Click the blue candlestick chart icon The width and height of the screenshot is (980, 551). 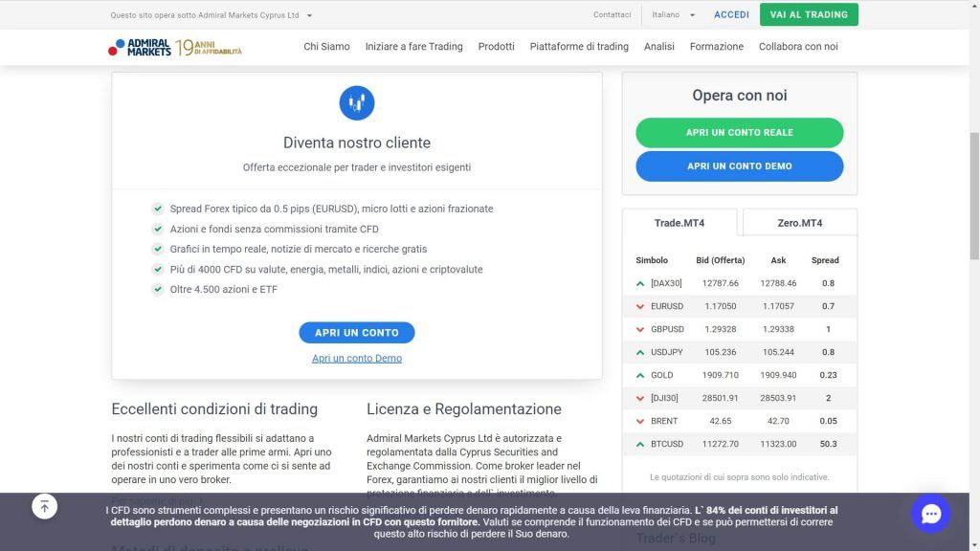(x=357, y=103)
